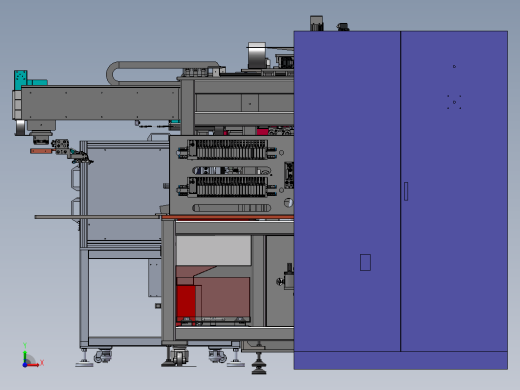Select the thin tray plate extending left
Image resolution: width=520 pixels, height=390 pixels.
[97, 217]
